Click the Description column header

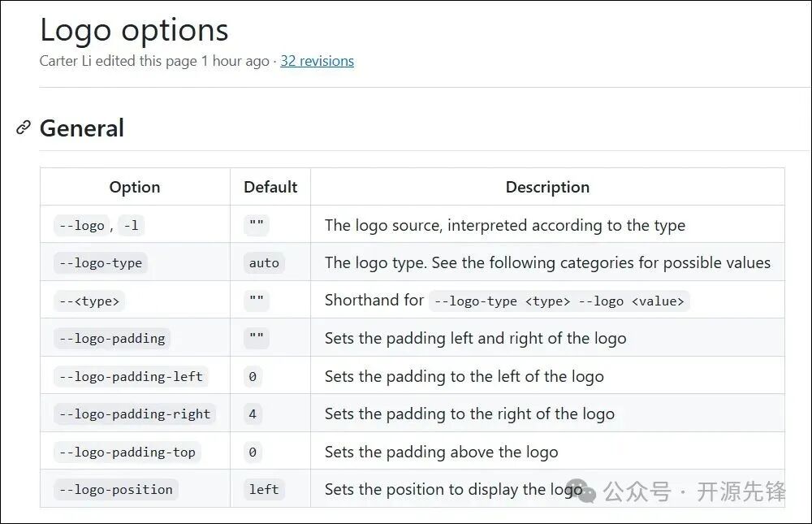pos(547,187)
